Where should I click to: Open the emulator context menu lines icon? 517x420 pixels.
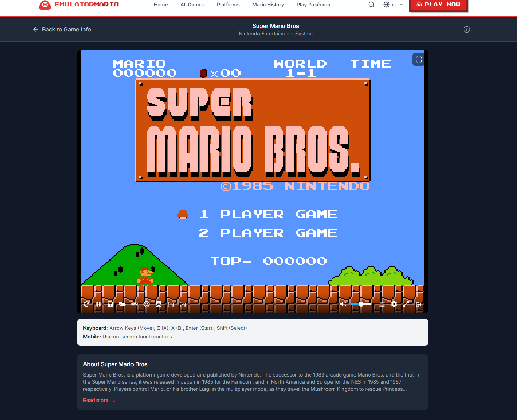point(382,304)
